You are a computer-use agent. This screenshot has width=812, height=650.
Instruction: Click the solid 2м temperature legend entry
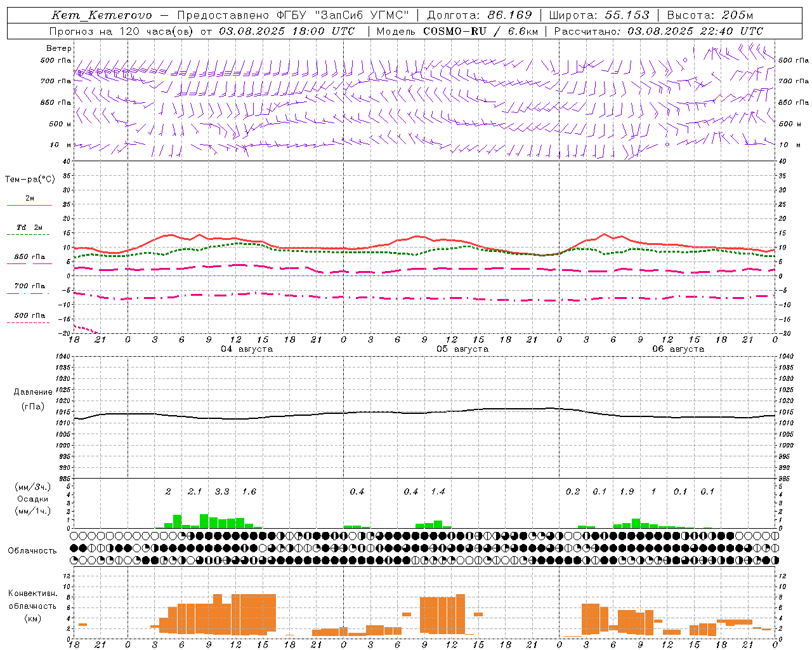29,201
